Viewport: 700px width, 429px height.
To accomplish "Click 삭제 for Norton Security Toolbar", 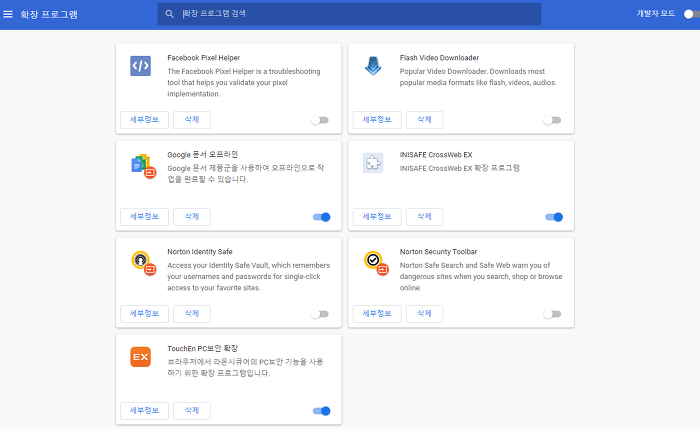I will [425, 313].
